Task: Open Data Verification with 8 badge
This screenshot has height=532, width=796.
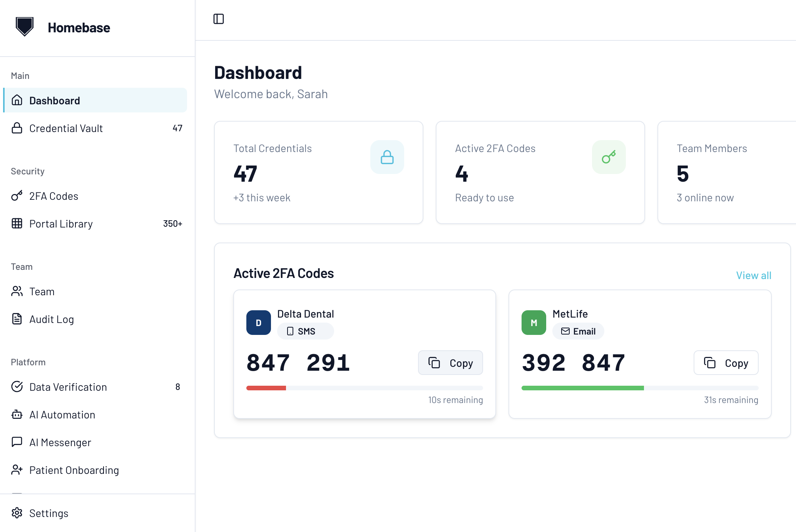Action: [x=68, y=387]
